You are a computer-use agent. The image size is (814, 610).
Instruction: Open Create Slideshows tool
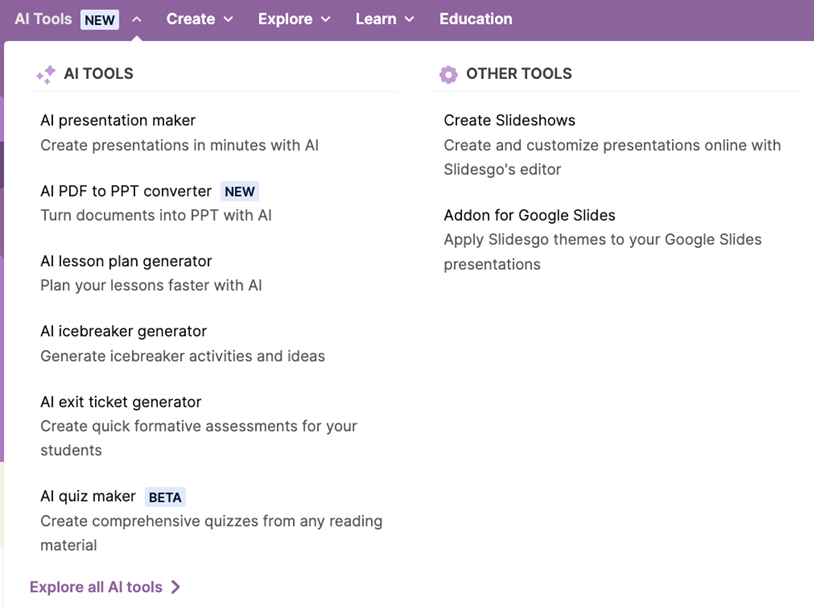pyautogui.click(x=509, y=121)
